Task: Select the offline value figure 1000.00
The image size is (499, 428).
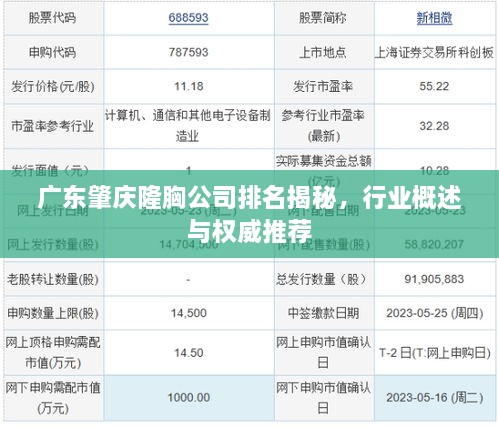Action: tap(189, 398)
